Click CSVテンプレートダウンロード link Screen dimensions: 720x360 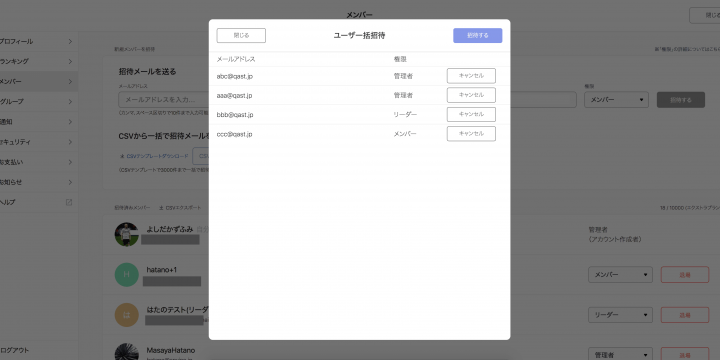[x=154, y=156]
